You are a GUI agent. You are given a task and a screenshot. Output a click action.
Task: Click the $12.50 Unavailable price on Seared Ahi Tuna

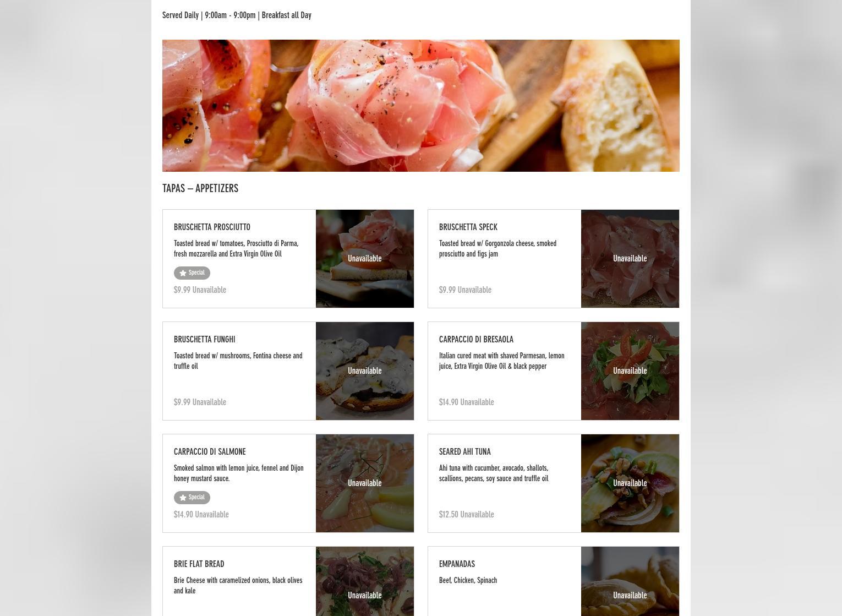click(467, 515)
